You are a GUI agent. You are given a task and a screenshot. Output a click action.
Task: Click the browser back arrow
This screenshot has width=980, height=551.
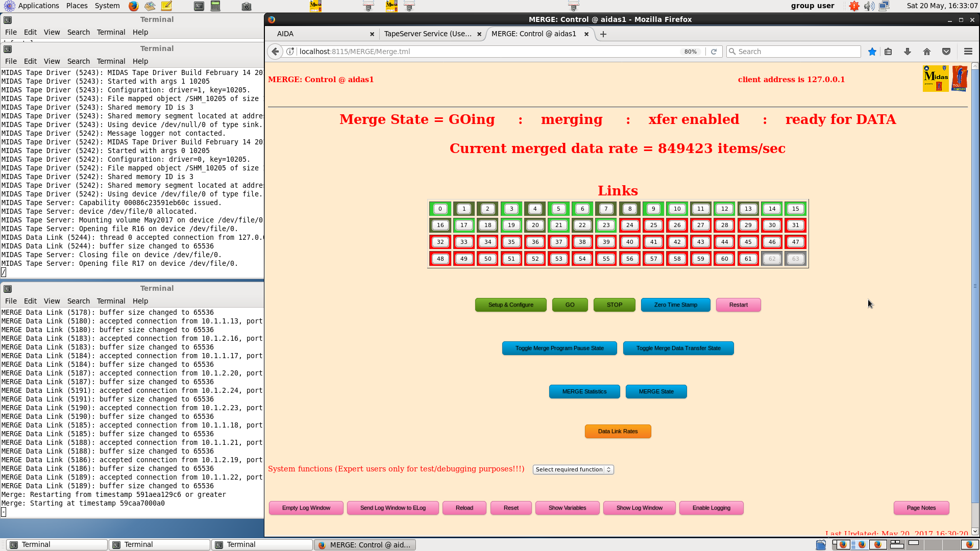[275, 52]
